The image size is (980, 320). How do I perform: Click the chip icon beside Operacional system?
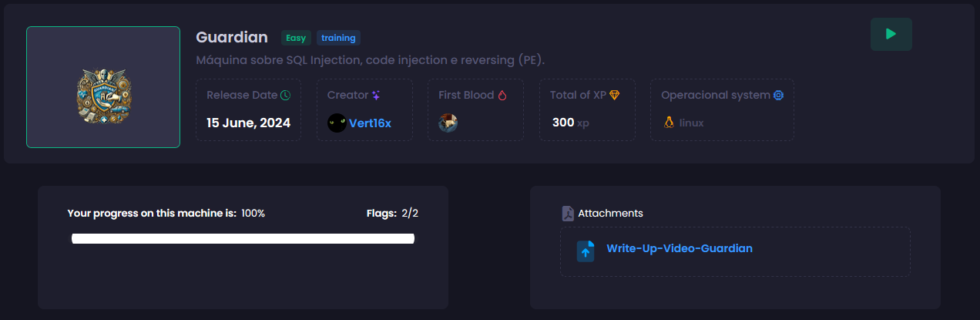click(778, 96)
